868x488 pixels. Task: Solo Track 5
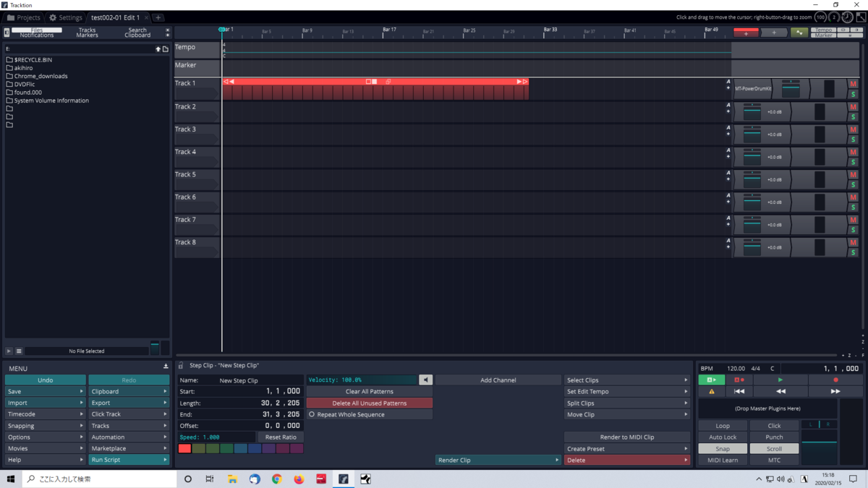pyautogui.click(x=854, y=184)
